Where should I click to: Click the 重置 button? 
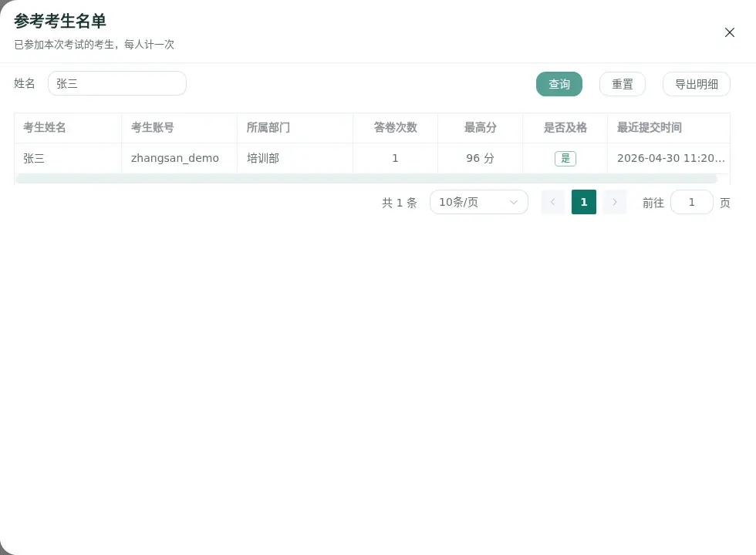[x=623, y=84]
